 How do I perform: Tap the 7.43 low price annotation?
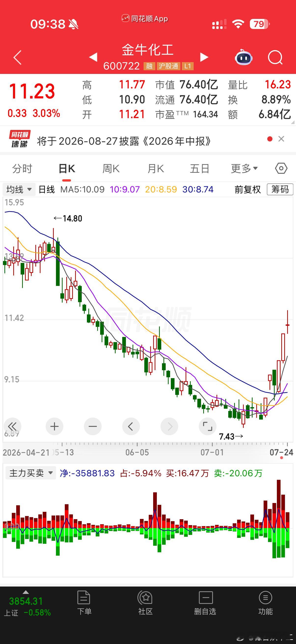[231, 436]
